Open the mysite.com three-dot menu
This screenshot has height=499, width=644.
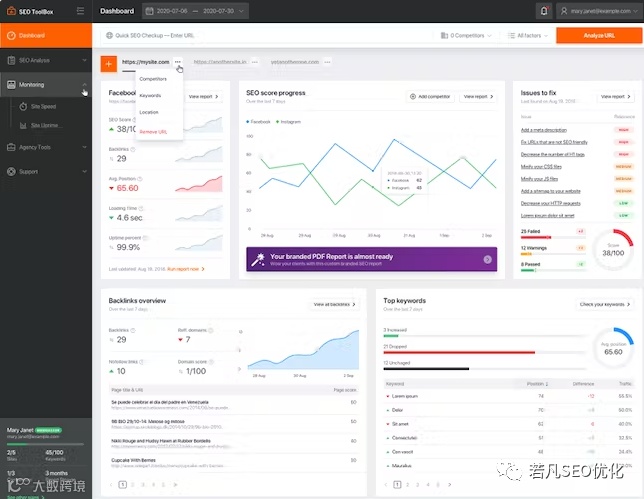tap(177, 62)
